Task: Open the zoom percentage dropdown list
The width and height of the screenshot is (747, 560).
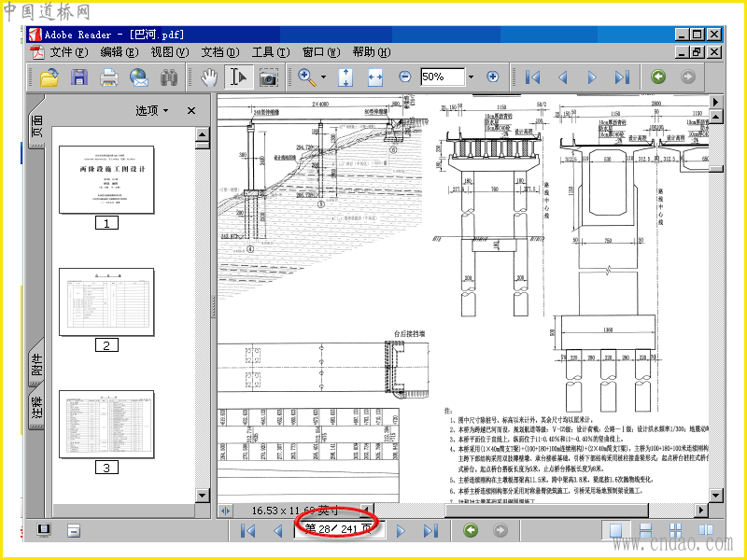Action: coord(472,77)
